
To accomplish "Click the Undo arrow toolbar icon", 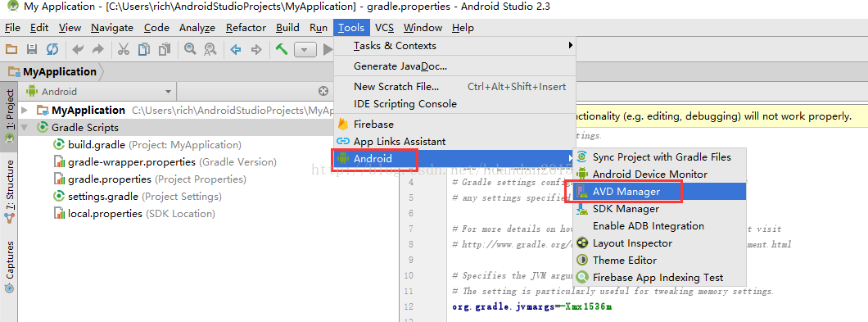I will coord(78,50).
